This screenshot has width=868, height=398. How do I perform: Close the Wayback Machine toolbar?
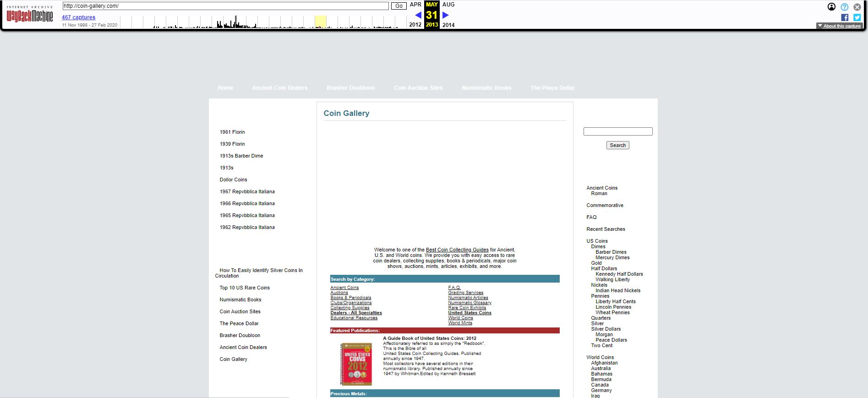point(857,7)
